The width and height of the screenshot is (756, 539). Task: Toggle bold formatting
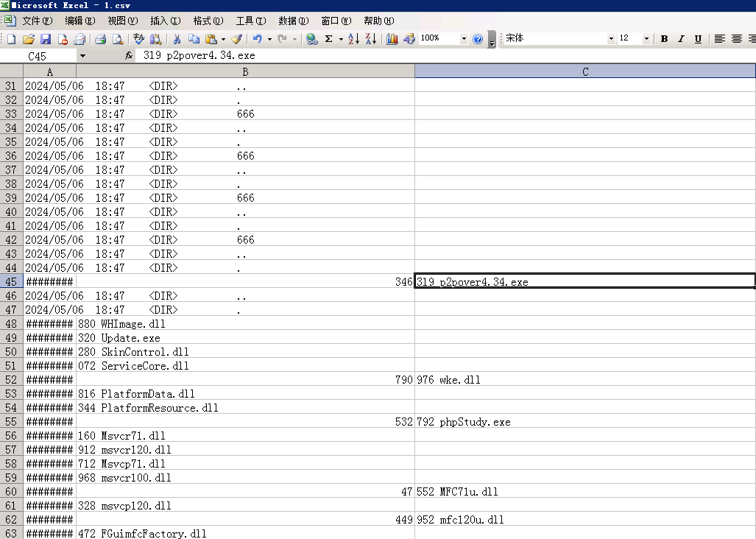point(664,39)
